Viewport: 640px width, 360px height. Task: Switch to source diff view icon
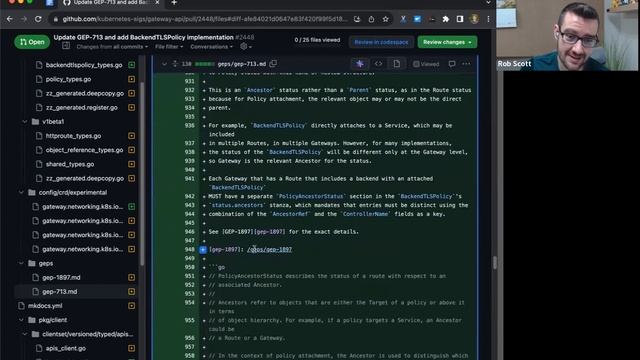tap(378, 64)
